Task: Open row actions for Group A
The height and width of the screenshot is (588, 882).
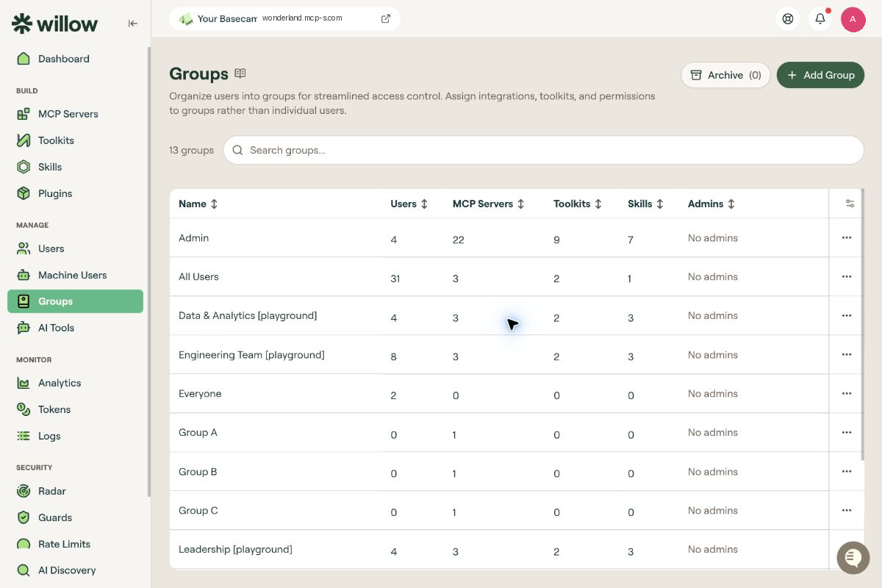Action: tap(847, 432)
